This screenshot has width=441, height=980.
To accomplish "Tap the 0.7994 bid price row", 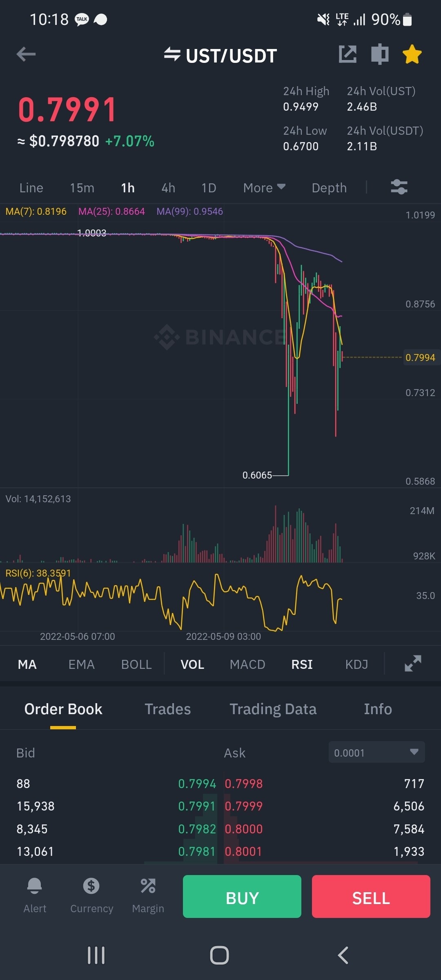I will point(197,784).
